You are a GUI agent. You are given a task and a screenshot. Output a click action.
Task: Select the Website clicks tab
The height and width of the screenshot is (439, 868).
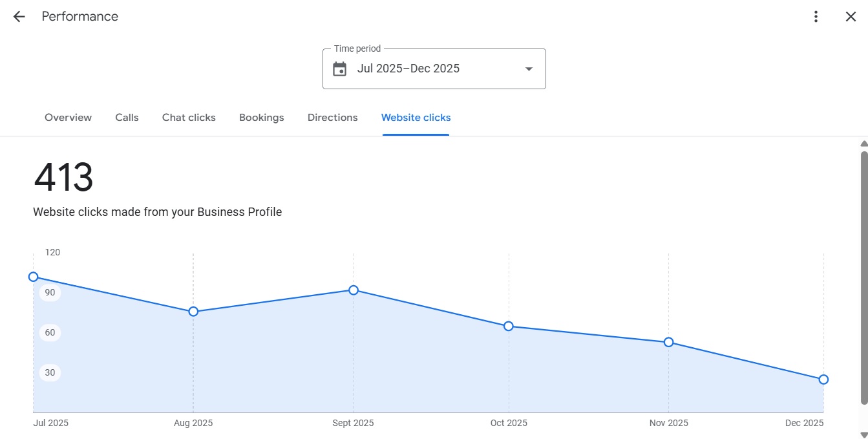(x=416, y=118)
